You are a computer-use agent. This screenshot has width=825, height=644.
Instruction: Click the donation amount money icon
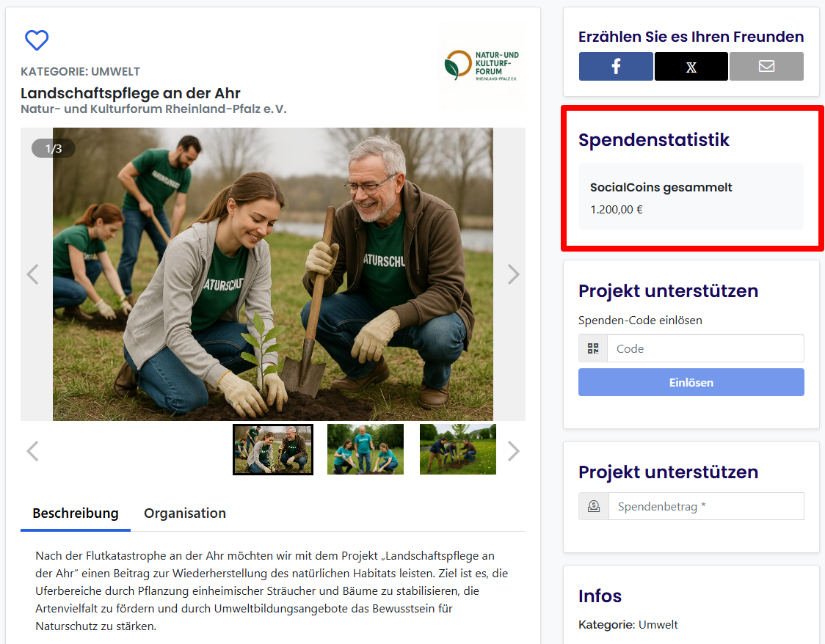(x=594, y=506)
